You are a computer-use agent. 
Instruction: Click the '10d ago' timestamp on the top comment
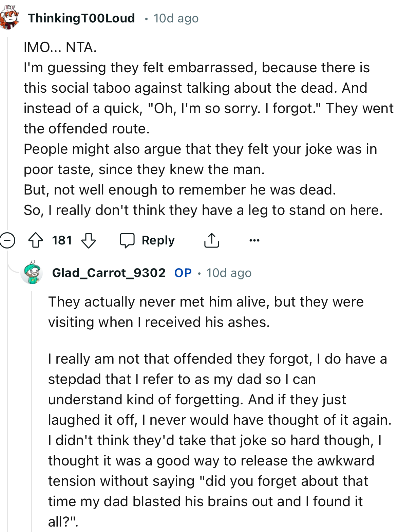click(x=176, y=18)
